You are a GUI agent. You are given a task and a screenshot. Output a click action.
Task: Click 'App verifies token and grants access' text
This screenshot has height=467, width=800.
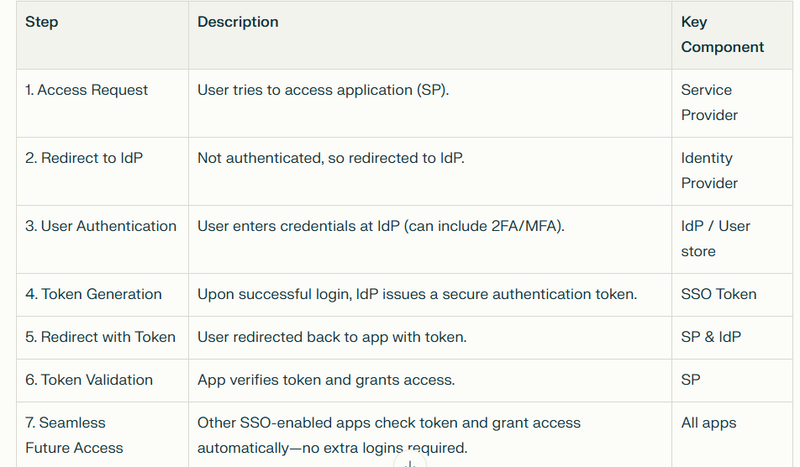326,380
